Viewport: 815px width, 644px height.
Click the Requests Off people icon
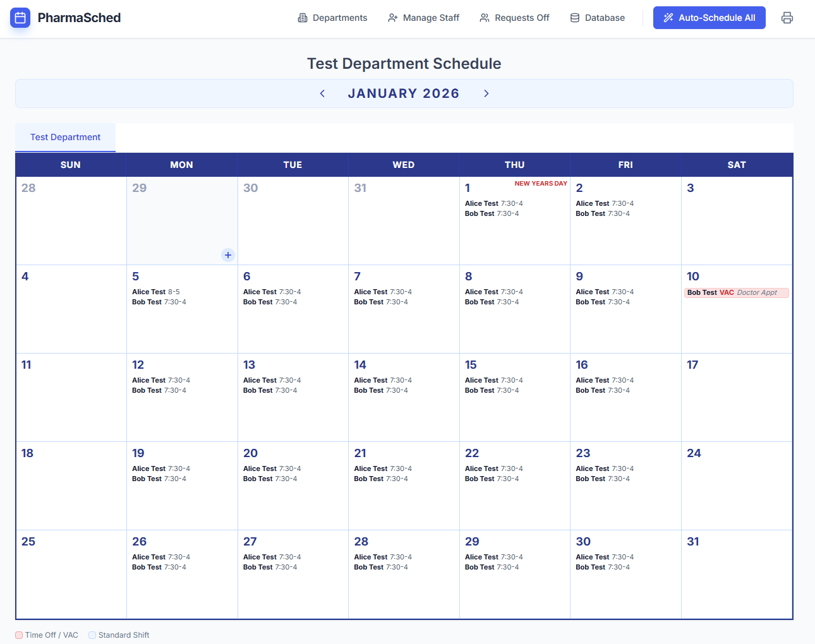tap(485, 18)
